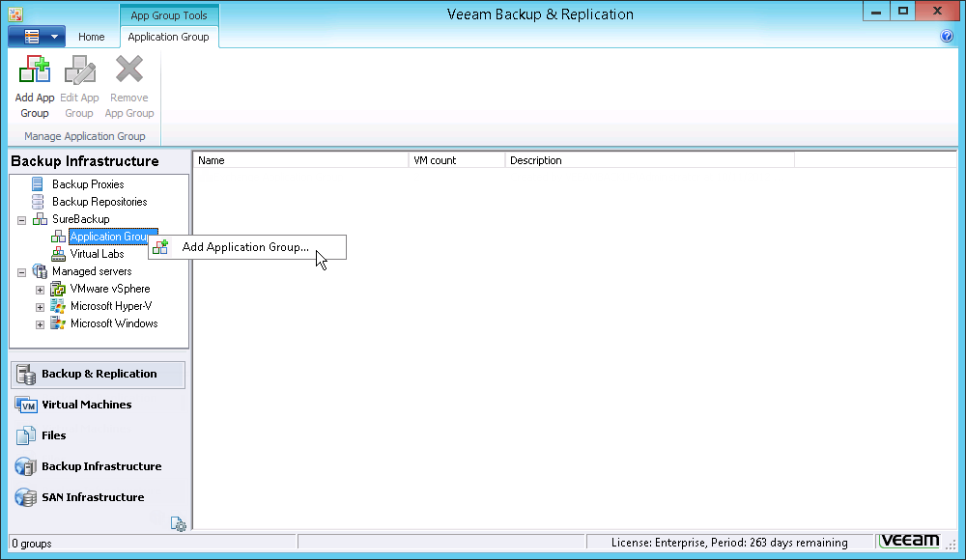Click the navigation pane options gear icon
Viewport: 966px width, 560px height.
click(x=178, y=523)
